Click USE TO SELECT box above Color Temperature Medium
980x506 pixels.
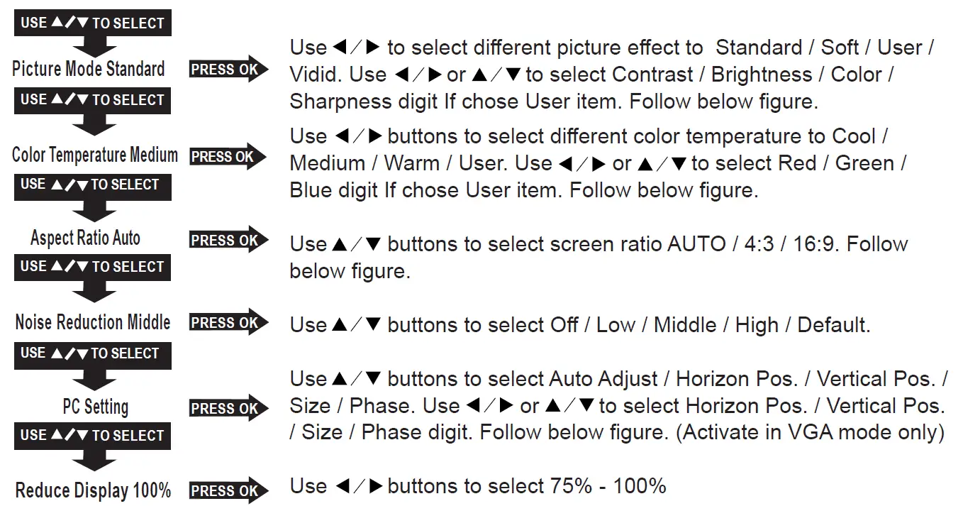(92, 100)
